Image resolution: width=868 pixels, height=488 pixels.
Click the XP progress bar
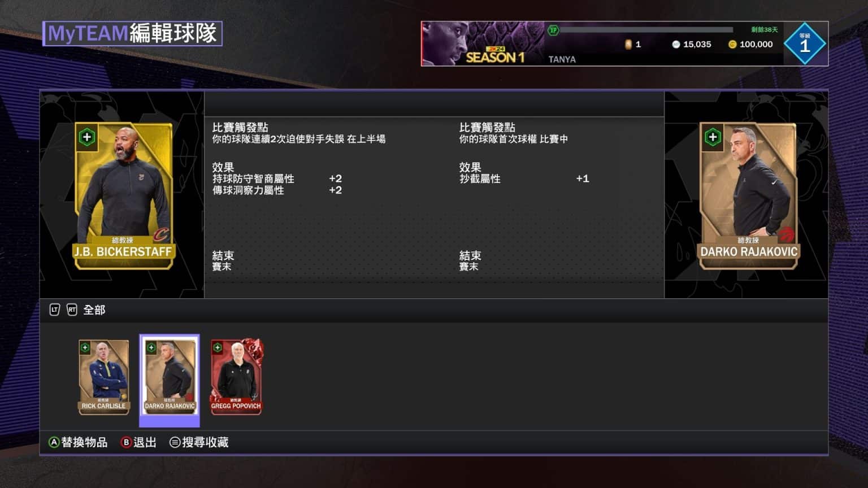pyautogui.click(x=646, y=30)
